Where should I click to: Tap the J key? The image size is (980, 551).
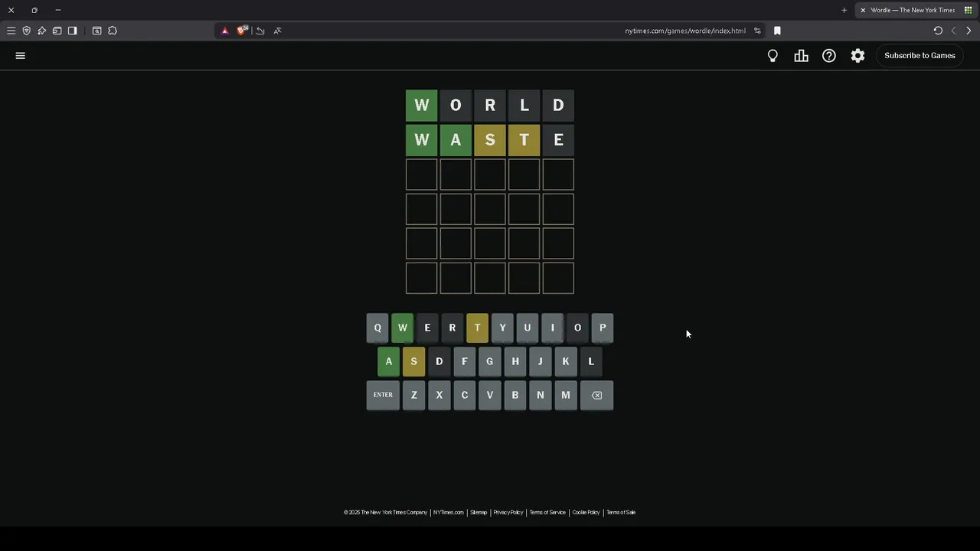pyautogui.click(x=541, y=361)
